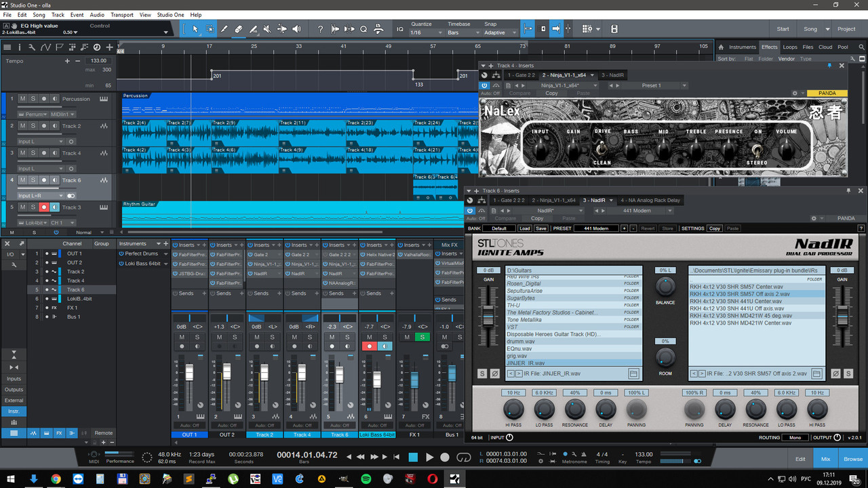Mute Track 2 in the arrangement
The height and width of the screenshot is (488, 868).
point(22,126)
